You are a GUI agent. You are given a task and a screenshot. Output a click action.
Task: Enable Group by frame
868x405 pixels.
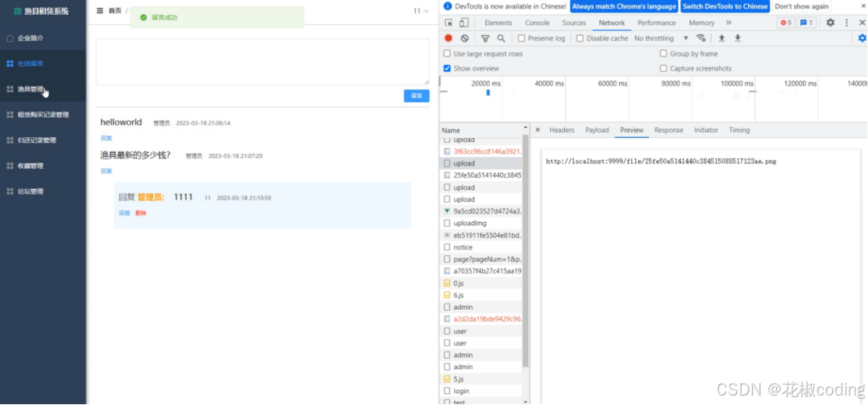pos(663,53)
